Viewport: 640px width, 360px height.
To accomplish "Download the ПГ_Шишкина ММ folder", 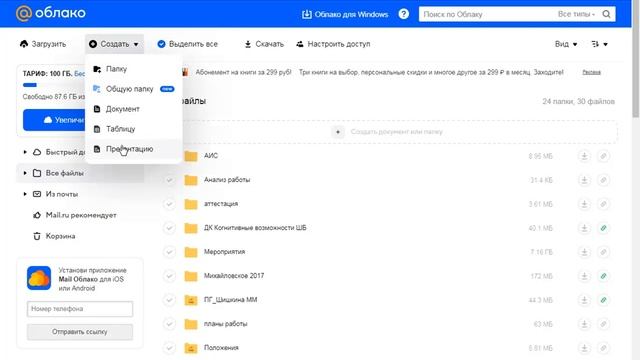I will click(x=584, y=300).
